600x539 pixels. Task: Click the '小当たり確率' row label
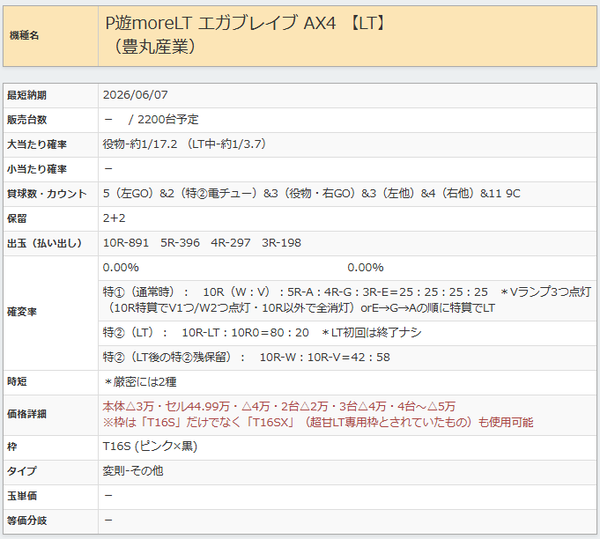[x=37, y=169]
